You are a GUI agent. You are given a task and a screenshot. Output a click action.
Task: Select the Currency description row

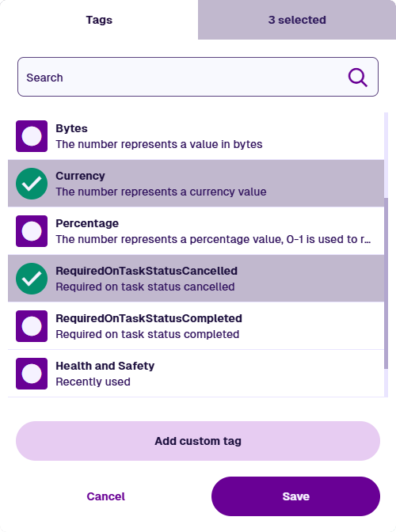tap(196, 184)
